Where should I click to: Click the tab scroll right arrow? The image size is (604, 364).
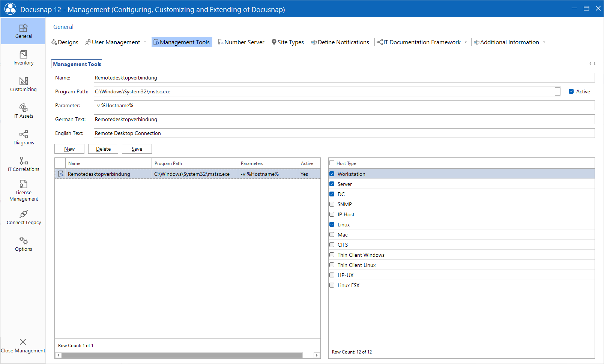click(x=595, y=64)
